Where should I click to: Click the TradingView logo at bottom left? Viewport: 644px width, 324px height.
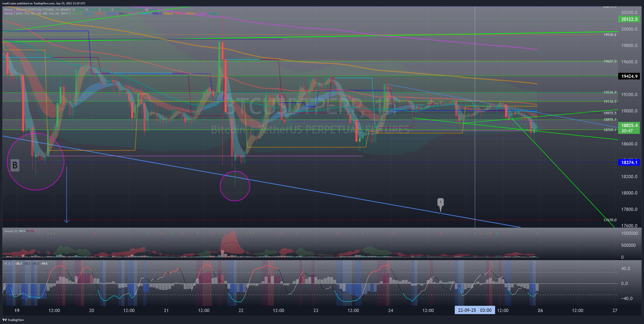tap(13, 320)
